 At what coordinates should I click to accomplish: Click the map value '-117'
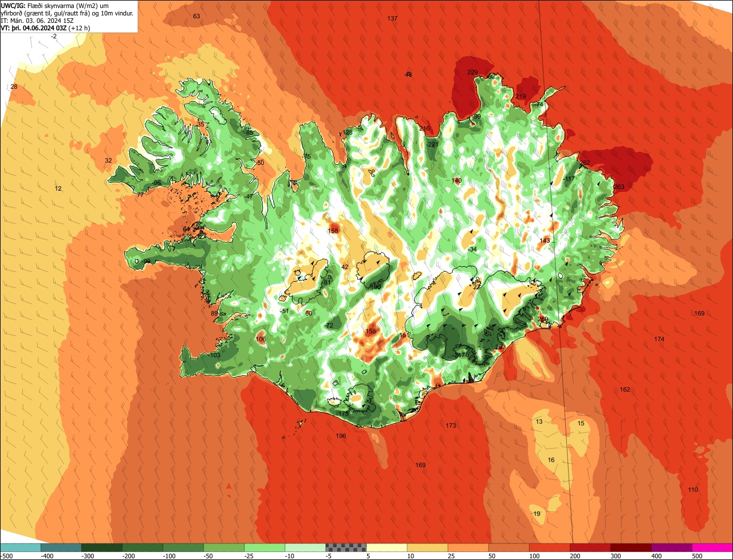tap(569, 179)
